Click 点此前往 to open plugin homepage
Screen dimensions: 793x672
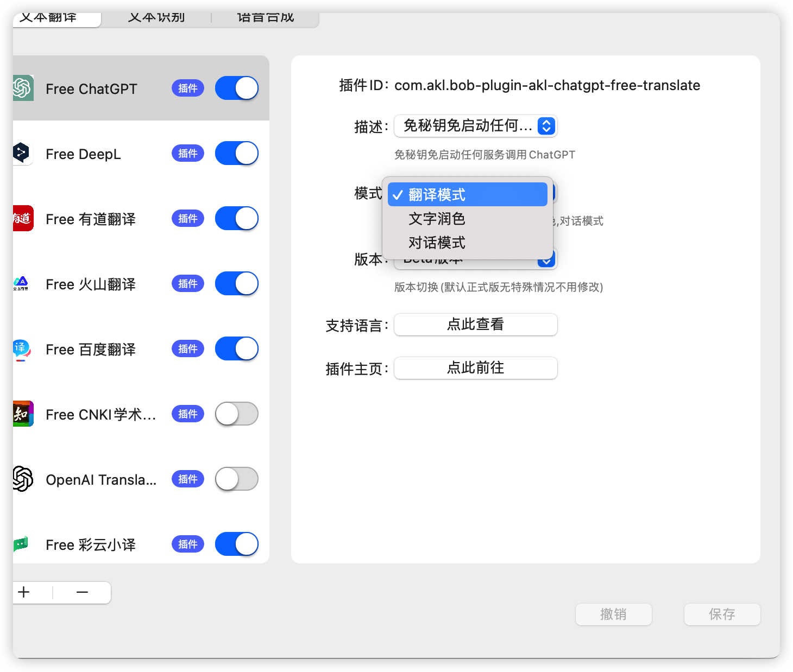[x=476, y=368]
